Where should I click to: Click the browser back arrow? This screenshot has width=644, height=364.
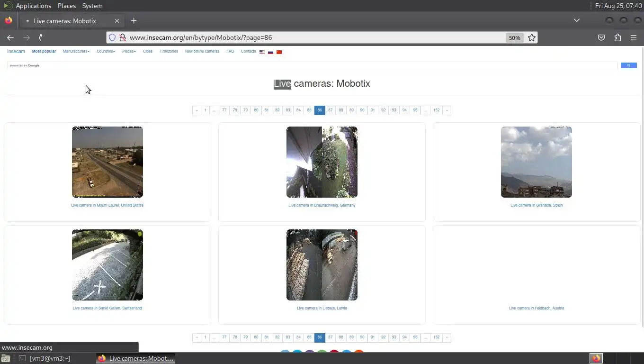tap(10, 37)
